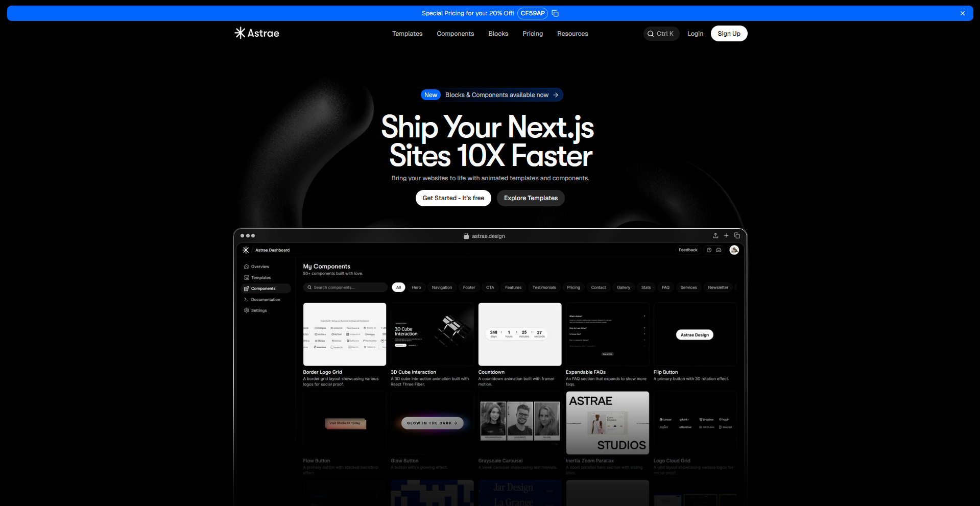Viewport: 980px width, 506px height.
Task: Close the special pricing banner
Action: [962, 13]
